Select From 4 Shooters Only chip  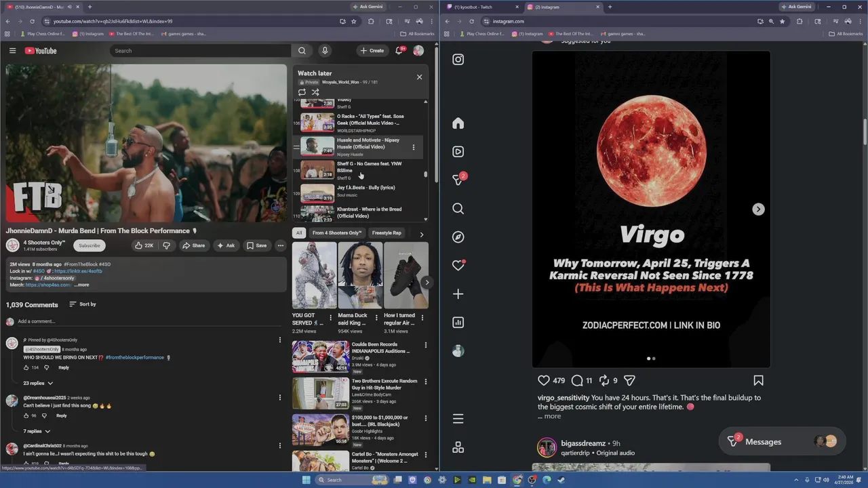click(x=337, y=232)
